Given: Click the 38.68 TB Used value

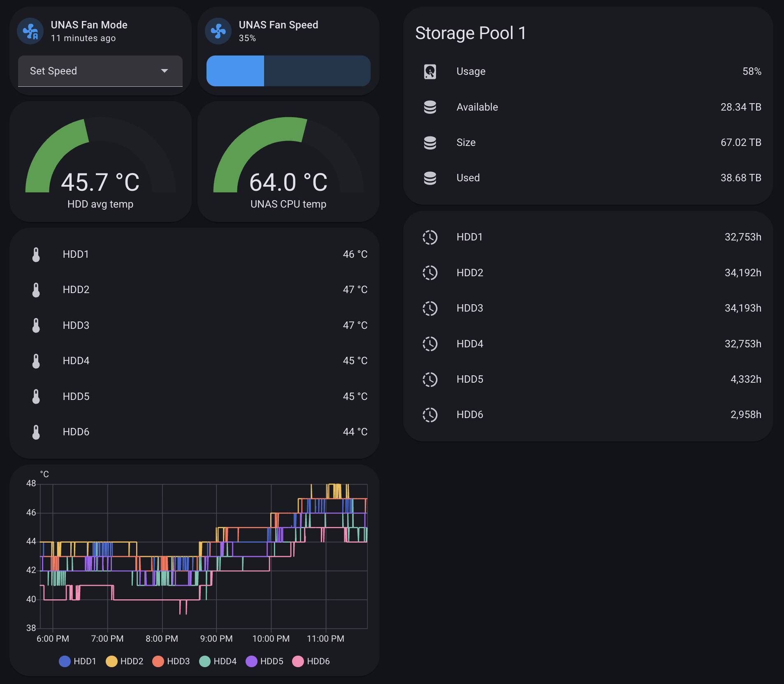Looking at the screenshot, I should pyautogui.click(x=741, y=178).
